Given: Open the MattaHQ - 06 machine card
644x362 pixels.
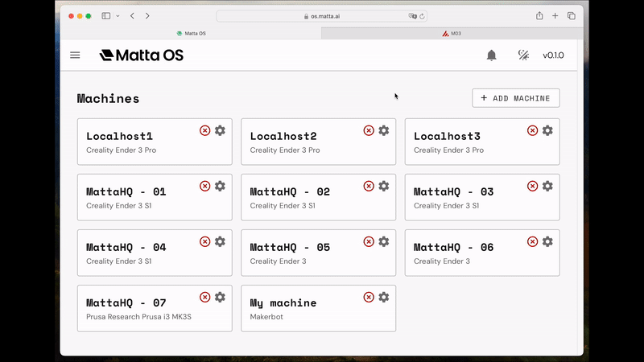Looking at the screenshot, I should (467, 253).
